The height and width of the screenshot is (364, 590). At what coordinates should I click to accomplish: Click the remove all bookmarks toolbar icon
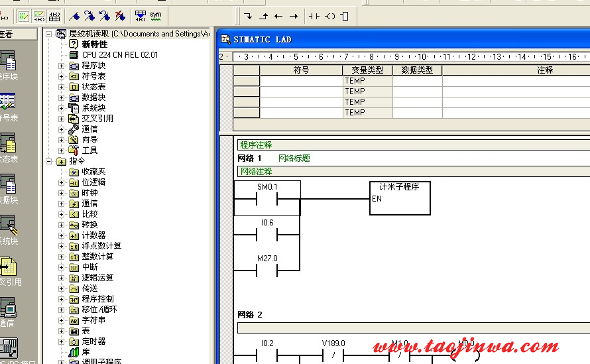pos(120,16)
